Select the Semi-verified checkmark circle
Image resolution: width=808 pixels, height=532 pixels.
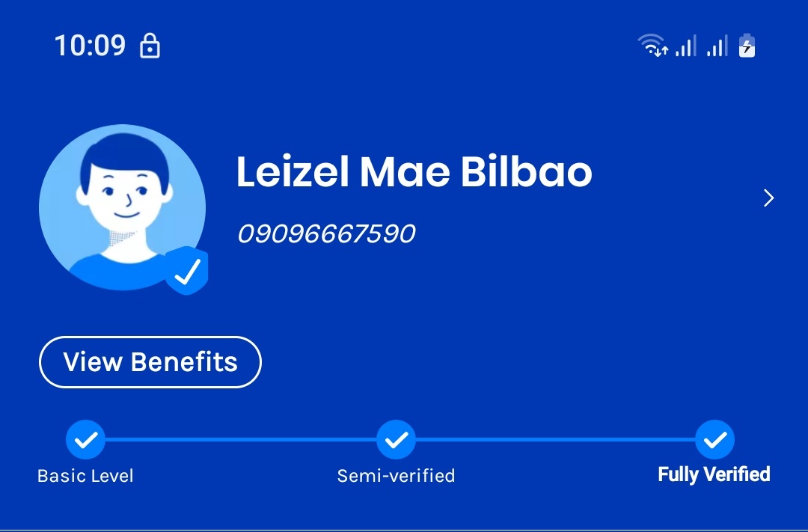click(x=396, y=440)
